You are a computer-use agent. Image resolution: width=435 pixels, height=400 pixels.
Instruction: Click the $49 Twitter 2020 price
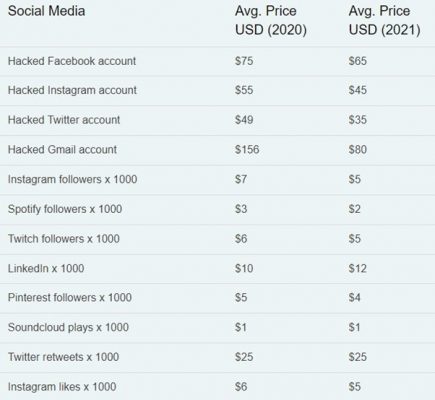point(244,120)
